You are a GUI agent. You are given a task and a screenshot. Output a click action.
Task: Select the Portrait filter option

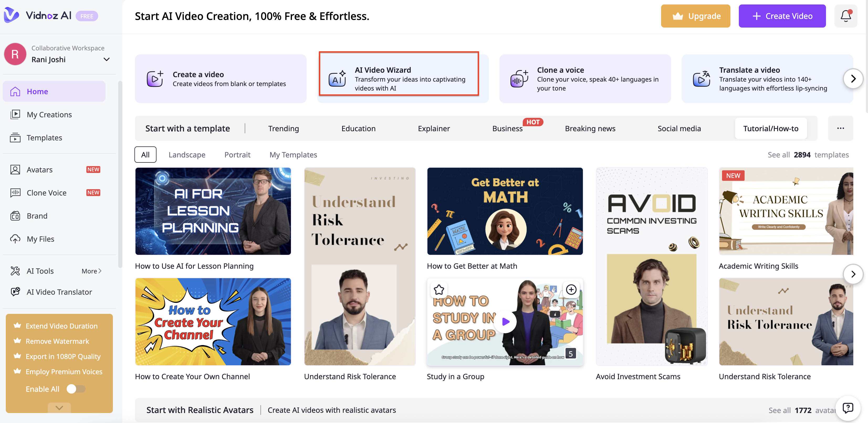click(237, 155)
